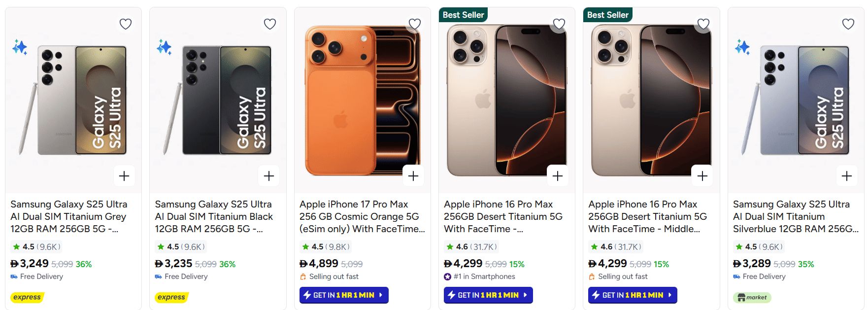Click Galaxy AI sparkle icon on Silverblue phone
Screen dimensions: 868x310
point(742,47)
